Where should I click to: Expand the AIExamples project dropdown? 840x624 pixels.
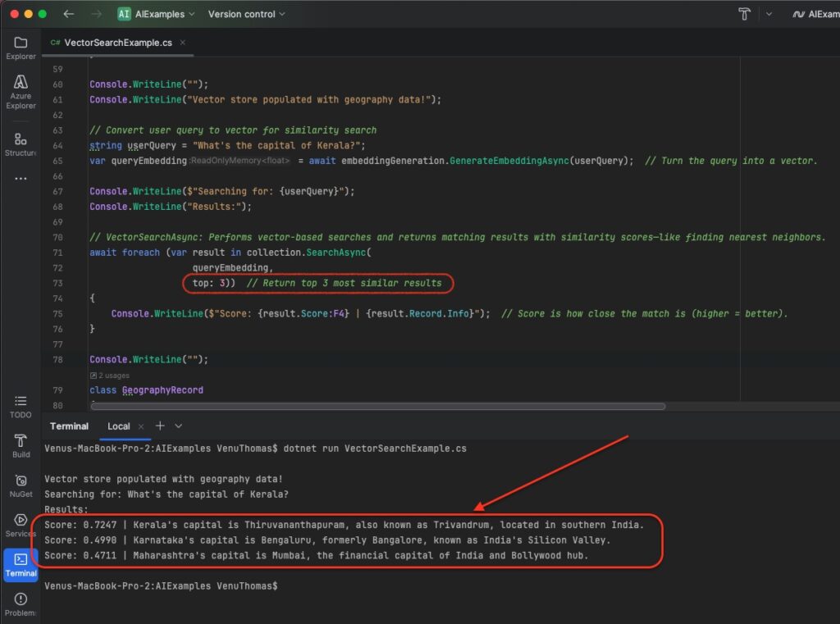coord(157,14)
